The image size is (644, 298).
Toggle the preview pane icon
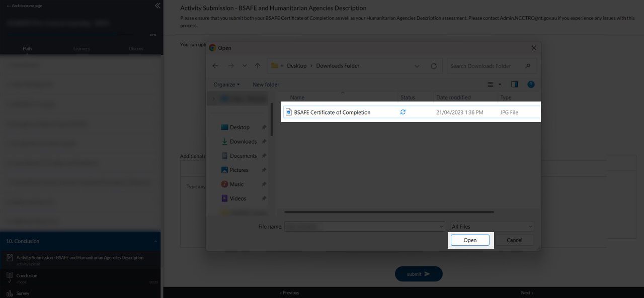tap(514, 84)
